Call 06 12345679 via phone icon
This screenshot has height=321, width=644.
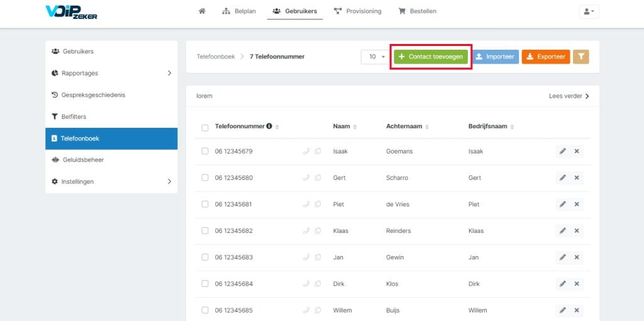(x=306, y=151)
